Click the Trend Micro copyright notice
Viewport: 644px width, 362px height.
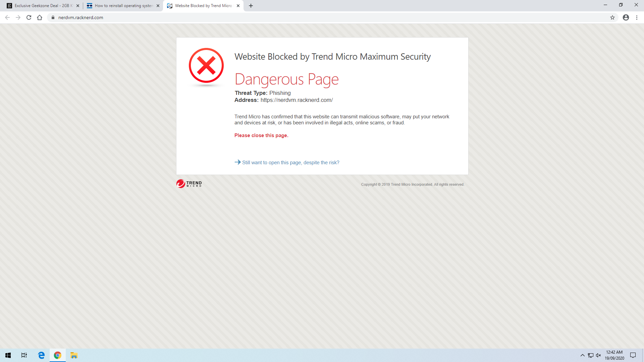(413, 185)
